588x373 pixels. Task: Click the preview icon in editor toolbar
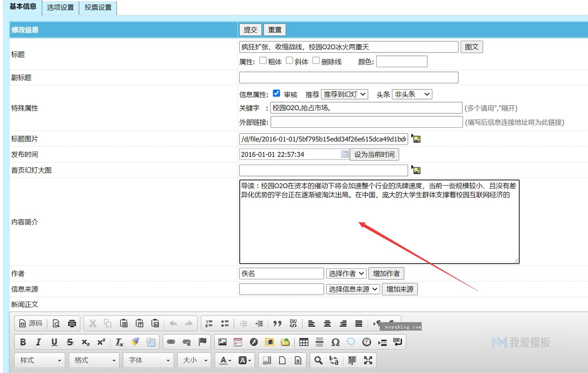(x=56, y=323)
